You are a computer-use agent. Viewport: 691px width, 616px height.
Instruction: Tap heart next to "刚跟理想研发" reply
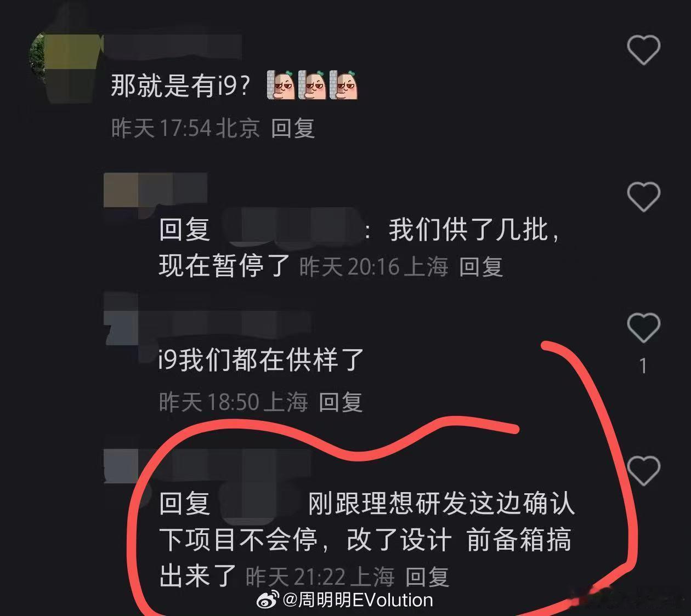[643, 470]
